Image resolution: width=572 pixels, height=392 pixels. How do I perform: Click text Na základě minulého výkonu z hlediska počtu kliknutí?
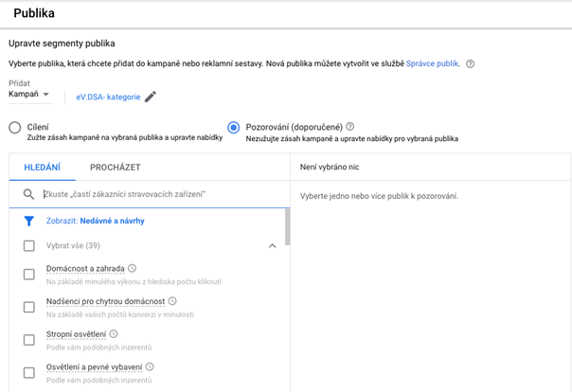134,281
